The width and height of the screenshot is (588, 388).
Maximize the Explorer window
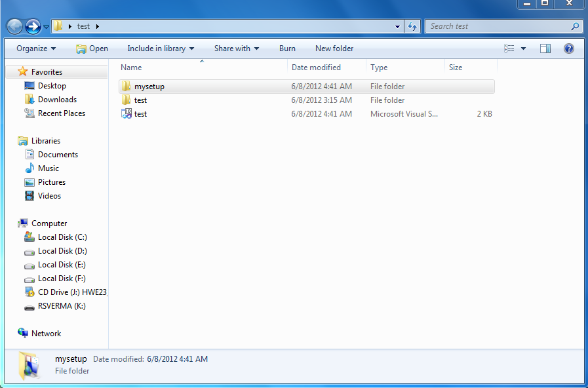tap(545, 3)
